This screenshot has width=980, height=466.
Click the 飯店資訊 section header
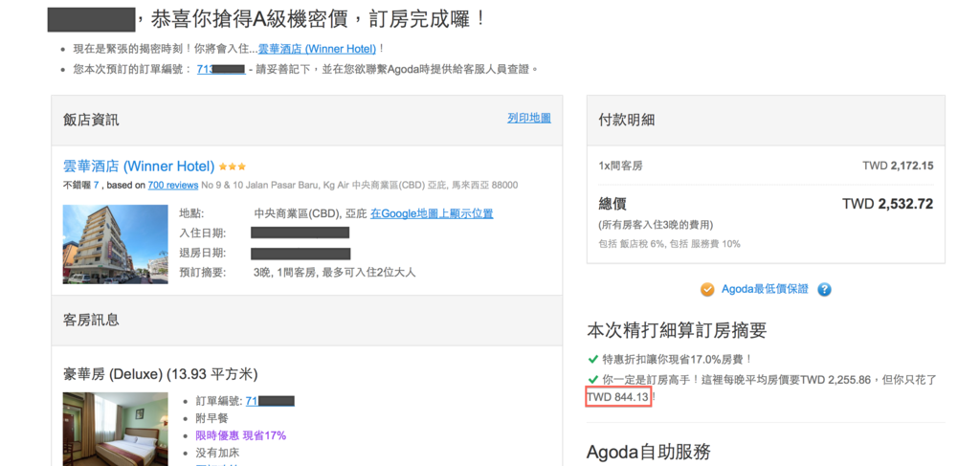coord(91,120)
